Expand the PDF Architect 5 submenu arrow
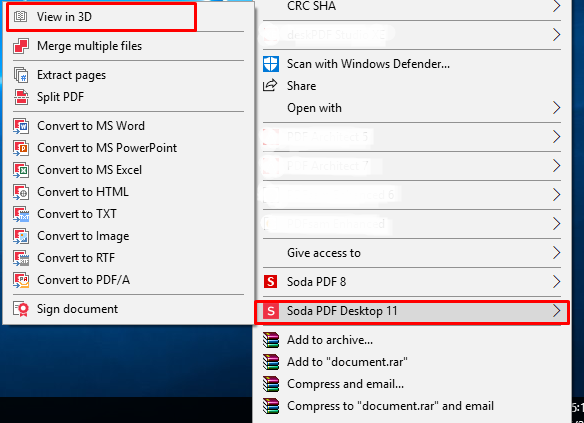Image resolution: width=584 pixels, height=423 pixels. coord(556,137)
